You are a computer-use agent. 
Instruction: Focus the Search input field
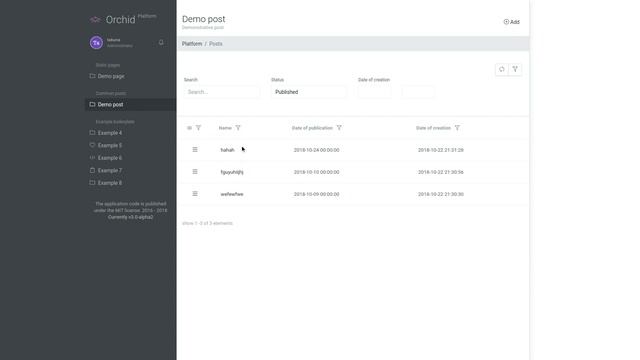(222, 92)
